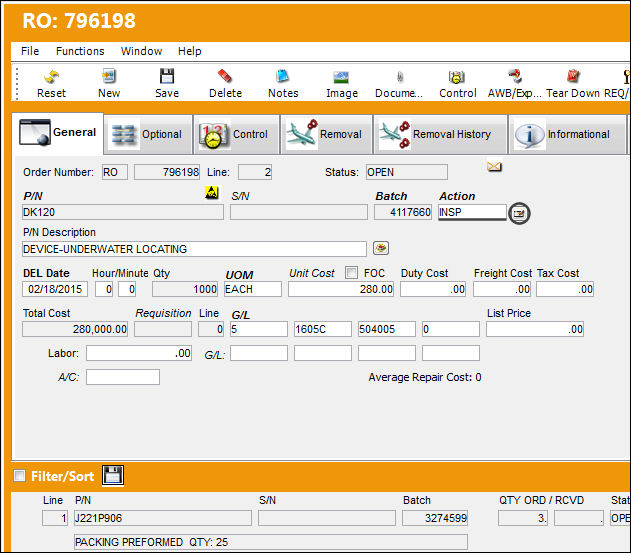Viewport: 631px width, 553px height.
Task: Click the icon next to P/N Description
Action: pos(381,248)
